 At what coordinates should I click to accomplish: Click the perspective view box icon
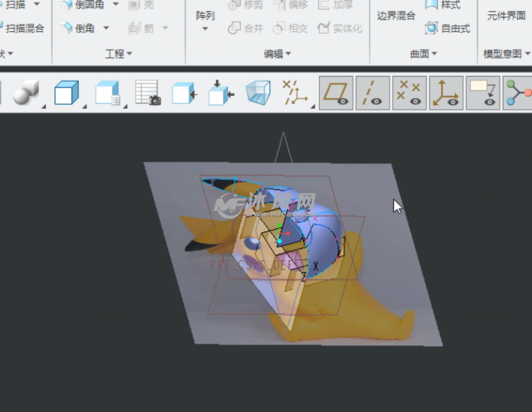pos(258,93)
